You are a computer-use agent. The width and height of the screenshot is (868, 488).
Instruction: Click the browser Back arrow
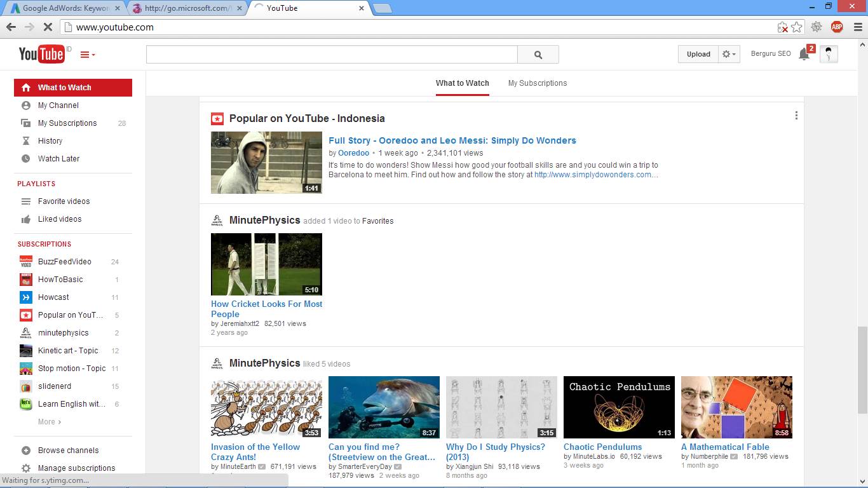coord(11,27)
